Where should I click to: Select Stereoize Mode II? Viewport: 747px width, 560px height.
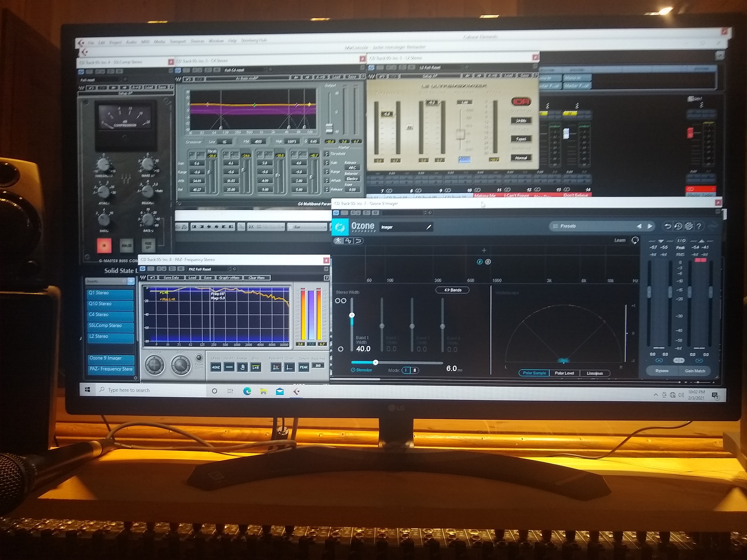(x=415, y=370)
